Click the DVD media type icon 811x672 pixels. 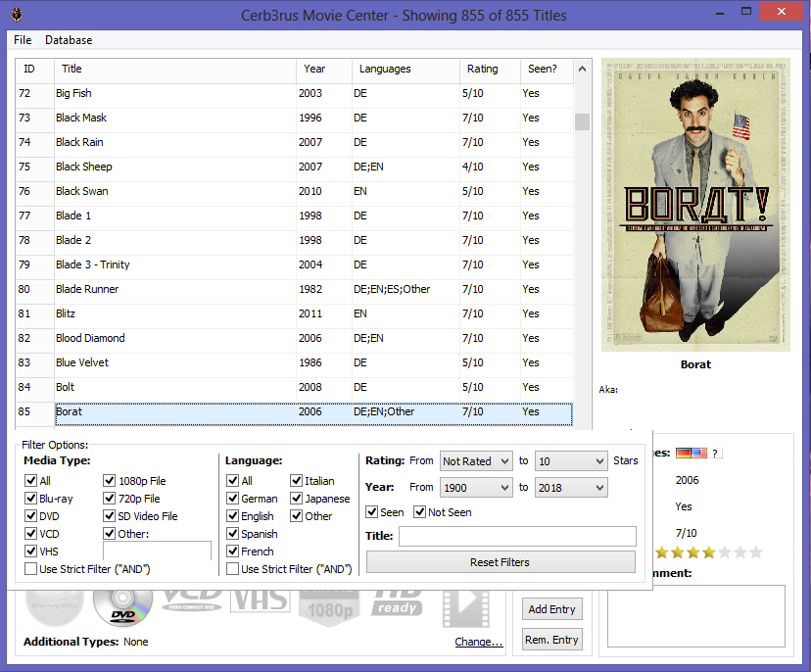tap(122, 607)
